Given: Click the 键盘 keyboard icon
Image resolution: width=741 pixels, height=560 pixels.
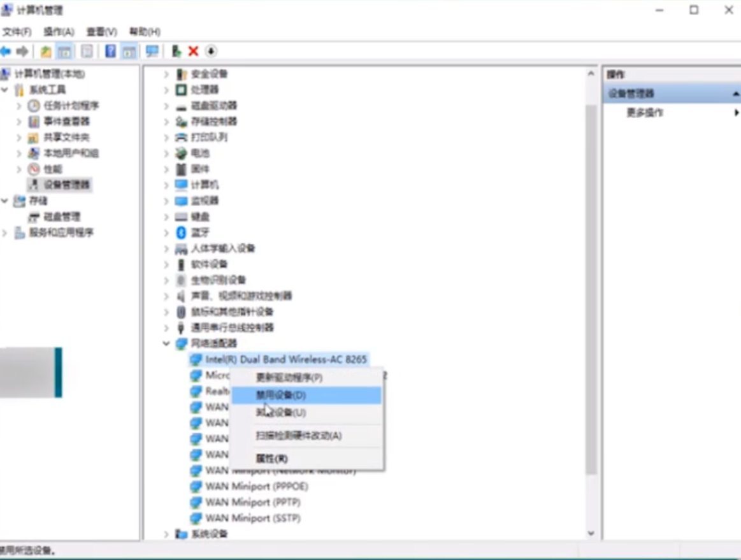Looking at the screenshot, I should pos(181,217).
